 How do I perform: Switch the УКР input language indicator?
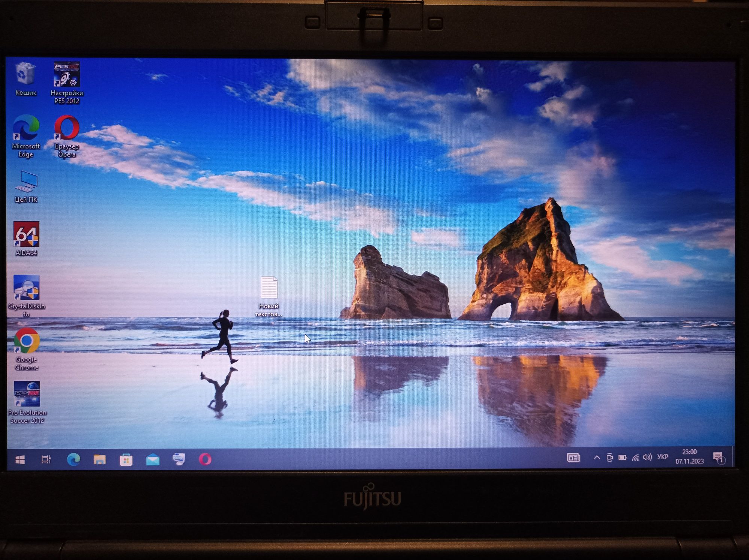click(663, 457)
